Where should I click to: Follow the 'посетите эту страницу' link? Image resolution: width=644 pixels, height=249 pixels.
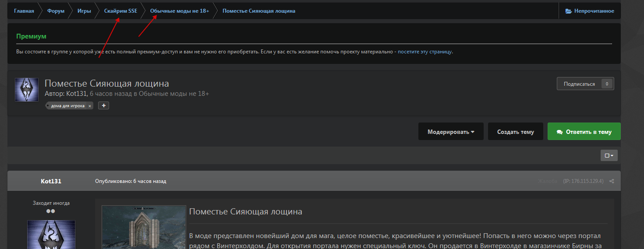point(425,52)
